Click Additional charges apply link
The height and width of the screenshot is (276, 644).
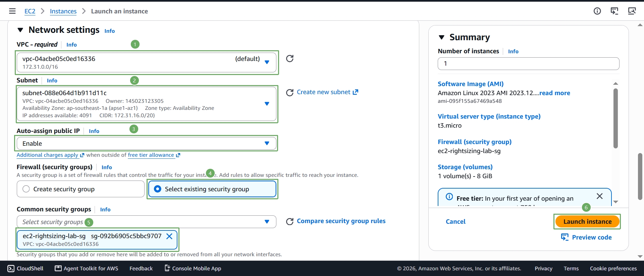coord(50,155)
